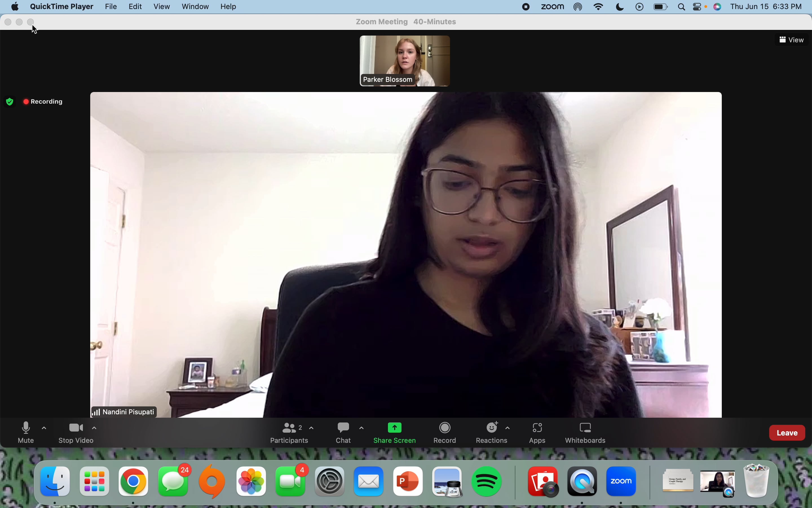Click Nandini Pisupati name label
Image resolution: width=812 pixels, height=508 pixels.
point(124,412)
